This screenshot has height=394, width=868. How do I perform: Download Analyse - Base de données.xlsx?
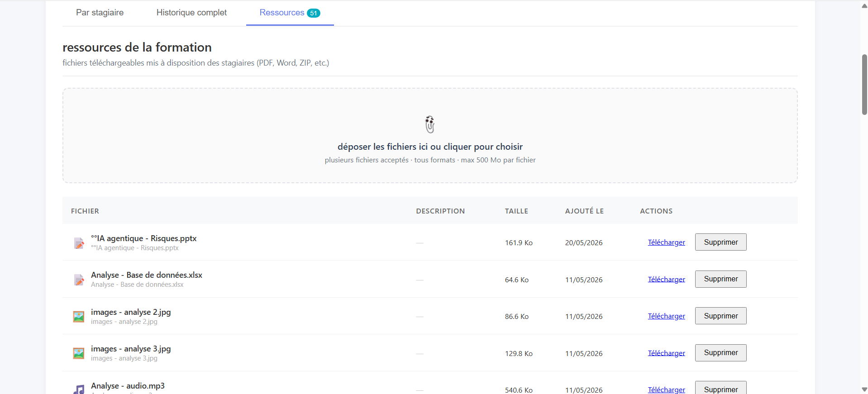coord(666,280)
